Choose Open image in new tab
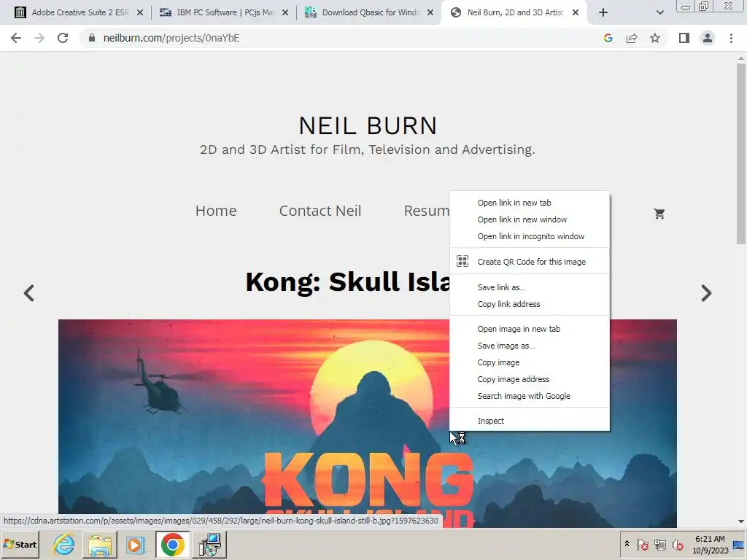The image size is (747, 560). tap(530, 329)
